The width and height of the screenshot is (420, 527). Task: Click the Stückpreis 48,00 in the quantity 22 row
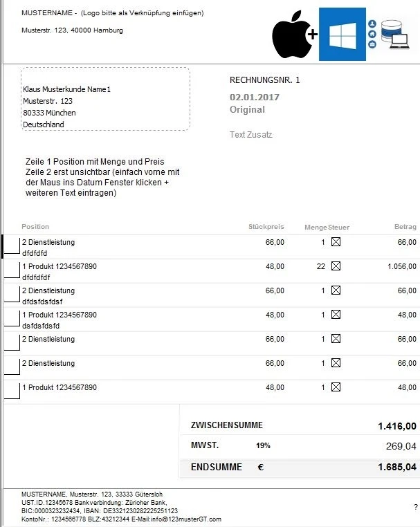(x=275, y=266)
